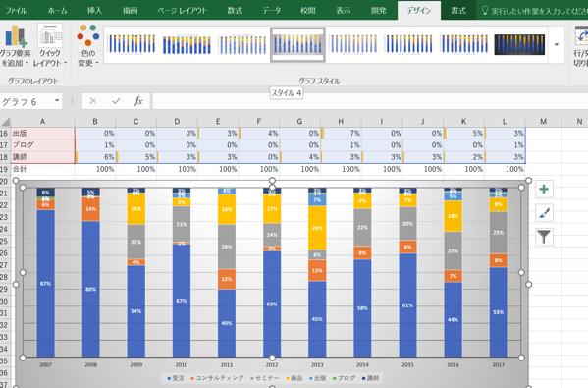Switch to the 描画 tab
The width and height of the screenshot is (588, 388).
coord(131,10)
